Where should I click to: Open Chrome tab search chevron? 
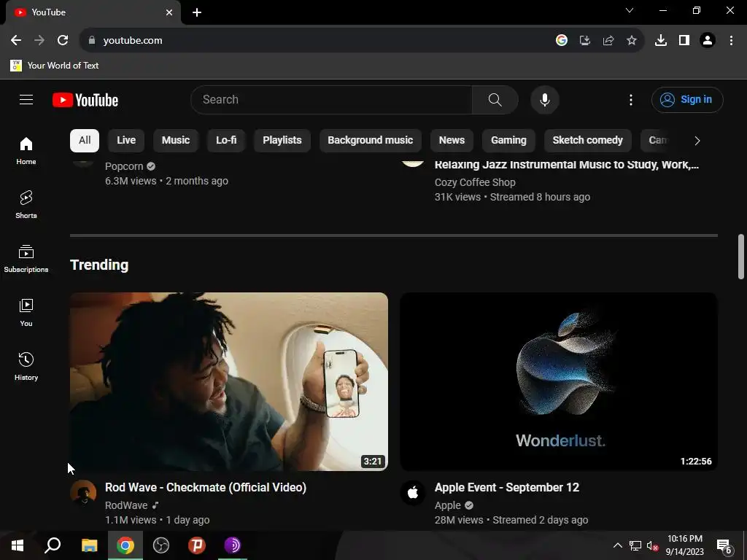coord(630,10)
